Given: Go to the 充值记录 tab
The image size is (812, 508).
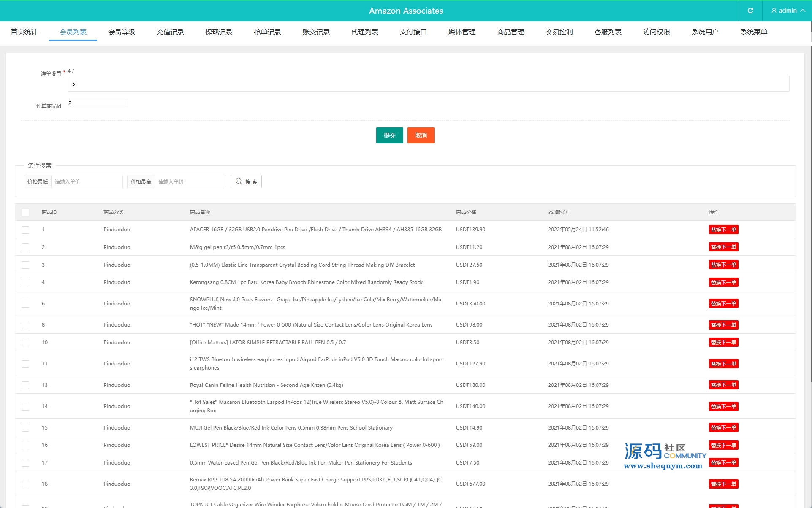Looking at the screenshot, I should [x=170, y=32].
